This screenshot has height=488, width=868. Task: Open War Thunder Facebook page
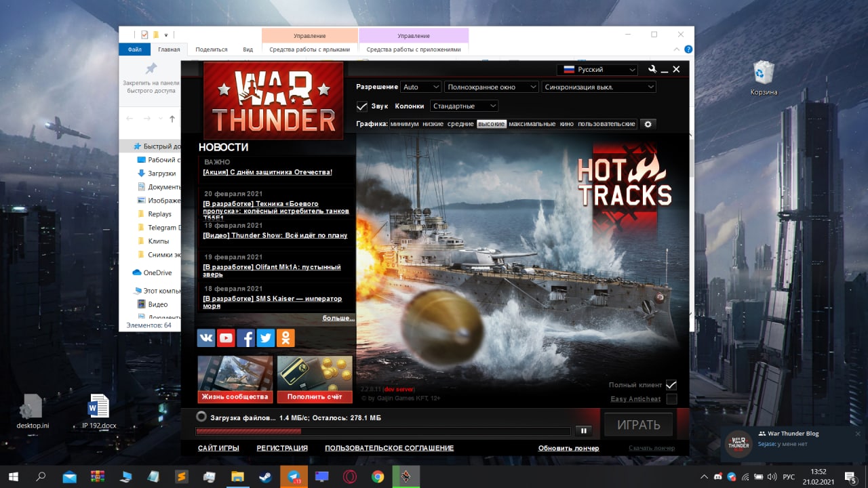[245, 338]
